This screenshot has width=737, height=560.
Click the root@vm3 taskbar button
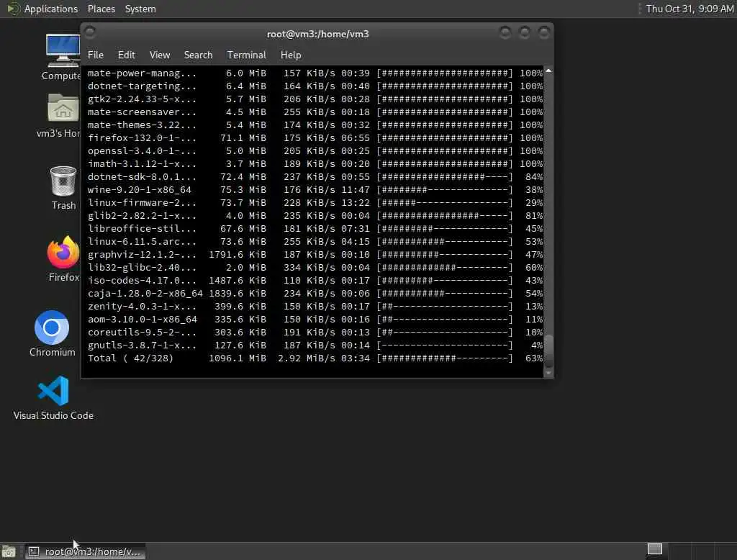point(85,551)
